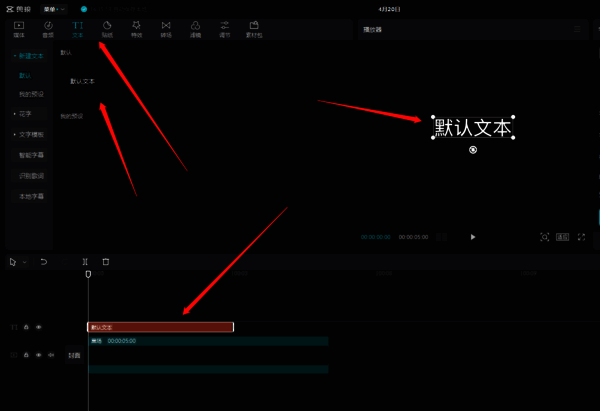Click the 封面 cover button
The height and width of the screenshot is (411, 600).
(x=74, y=356)
